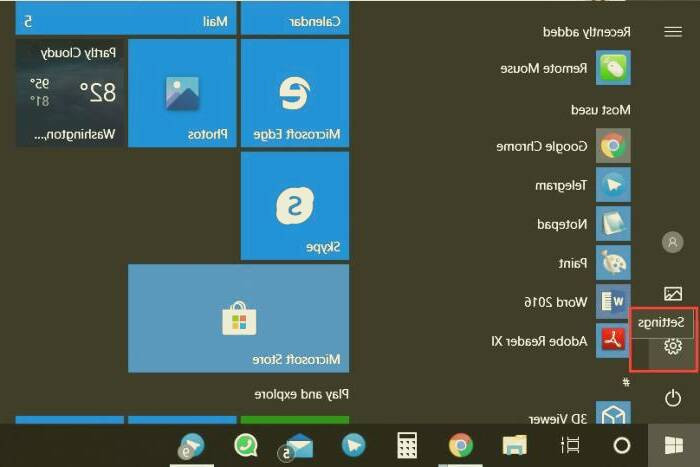Viewport: 700px width, 467px height.
Task: Click the Power icon in Start menu
Action: 673,399
